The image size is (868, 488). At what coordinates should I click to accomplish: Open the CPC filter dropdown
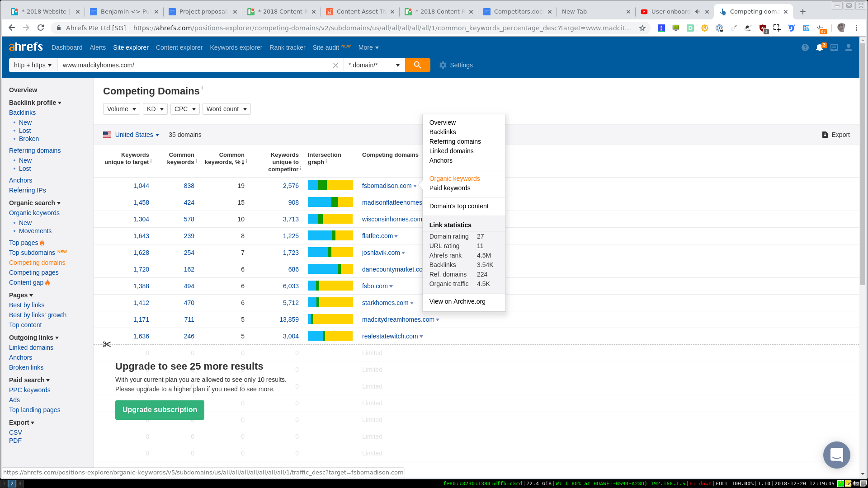coord(185,109)
